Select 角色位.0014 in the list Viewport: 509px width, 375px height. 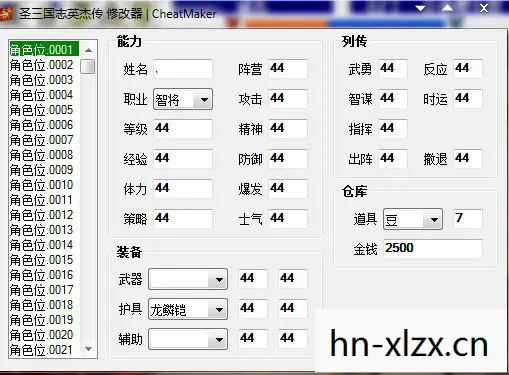click(44, 245)
